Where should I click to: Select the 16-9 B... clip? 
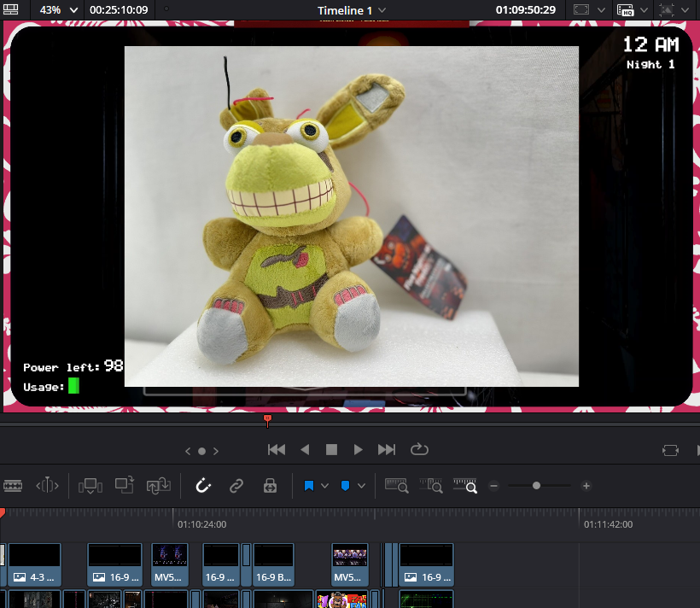click(273, 564)
